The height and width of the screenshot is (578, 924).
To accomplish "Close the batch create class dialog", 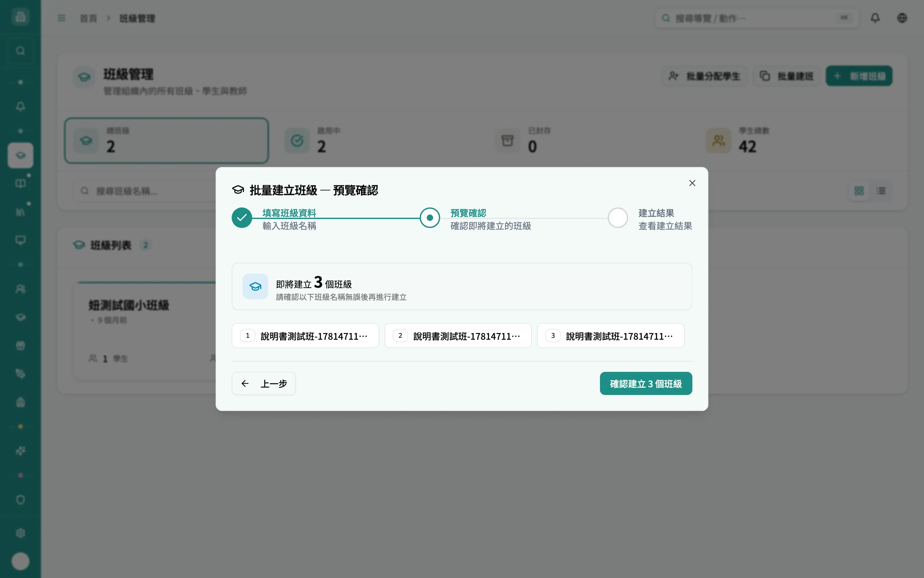I will [692, 183].
